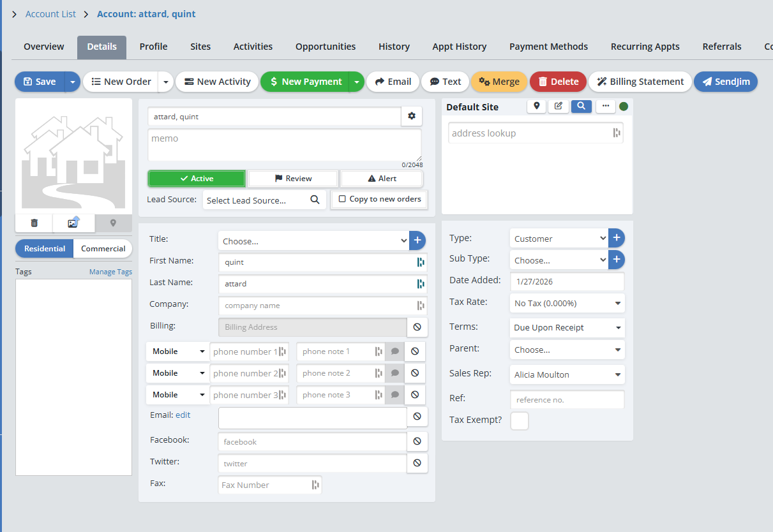Open the three-dots menu in Default Site
The height and width of the screenshot is (532, 773).
tap(605, 107)
